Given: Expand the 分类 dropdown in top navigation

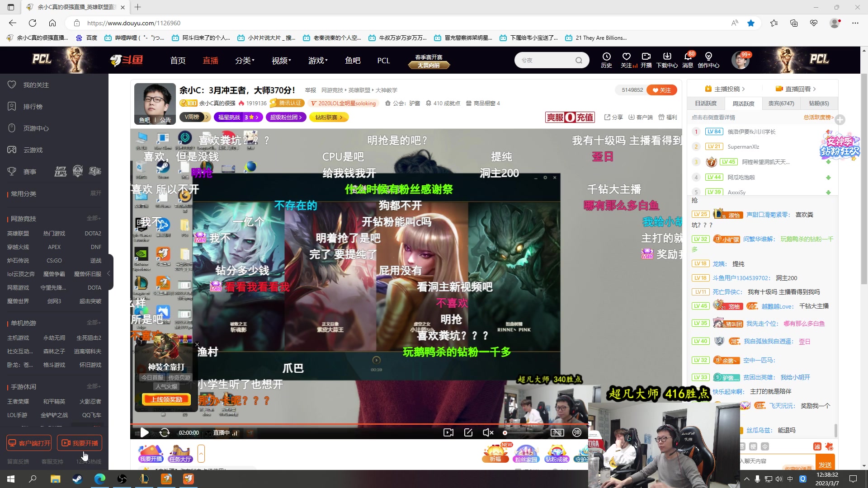Looking at the screenshot, I should (244, 60).
